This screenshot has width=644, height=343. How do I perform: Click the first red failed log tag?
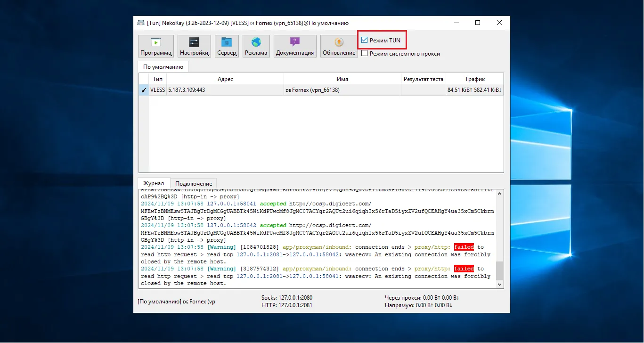[x=464, y=247]
